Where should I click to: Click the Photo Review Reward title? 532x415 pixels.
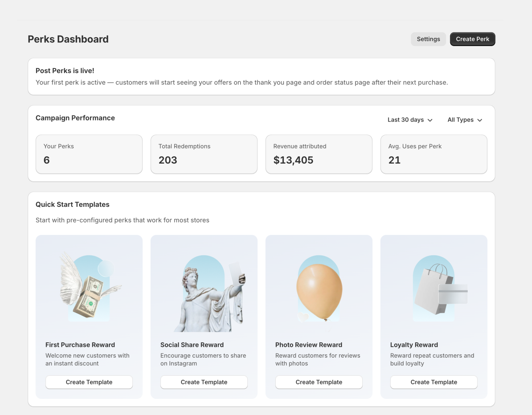pyautogui.click(x=309, y=345)
